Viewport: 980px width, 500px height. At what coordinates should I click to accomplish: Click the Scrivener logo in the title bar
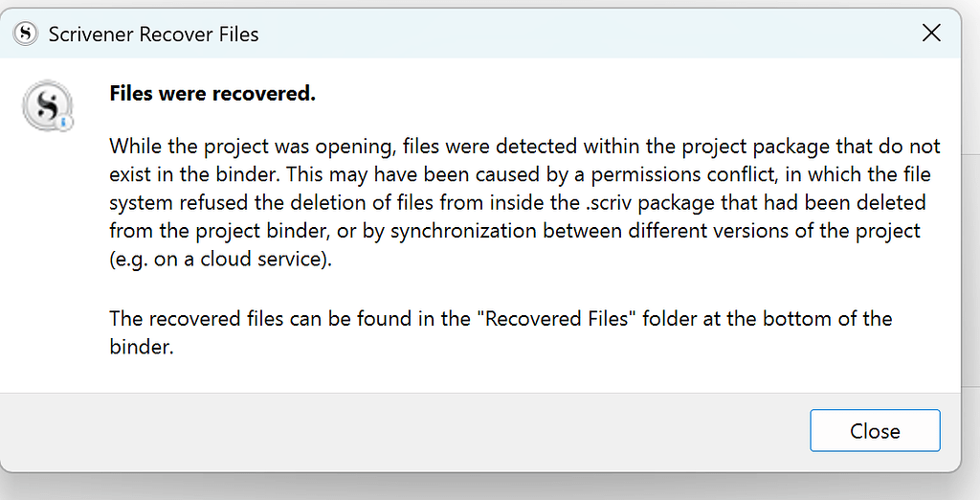click(x=26, y=34)
